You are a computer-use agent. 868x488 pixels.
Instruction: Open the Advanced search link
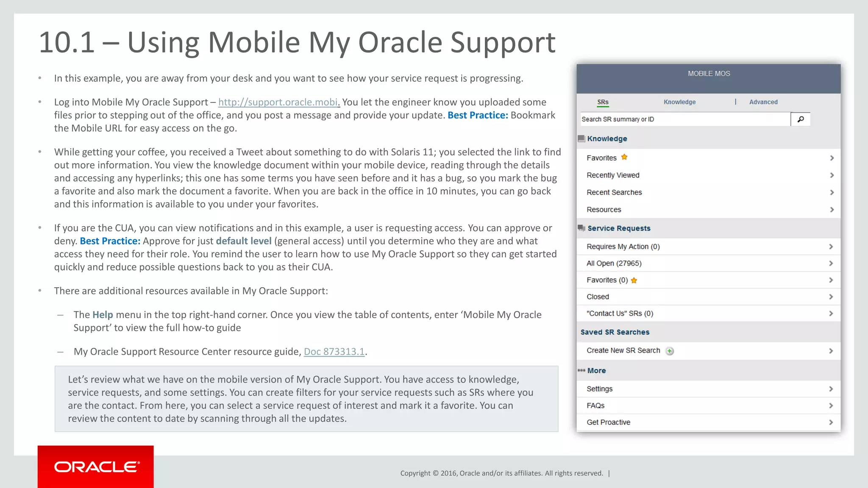(x=763, y=102)
